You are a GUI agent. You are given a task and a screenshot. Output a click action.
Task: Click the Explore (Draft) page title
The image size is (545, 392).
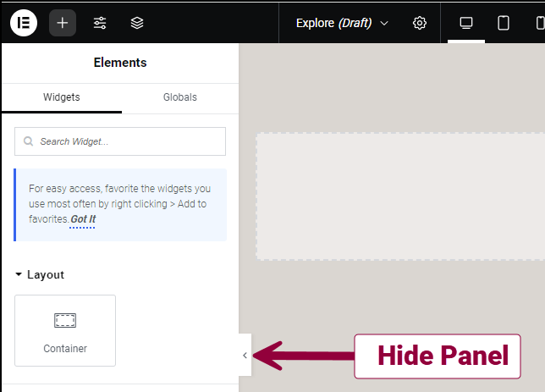pos(333,23)
